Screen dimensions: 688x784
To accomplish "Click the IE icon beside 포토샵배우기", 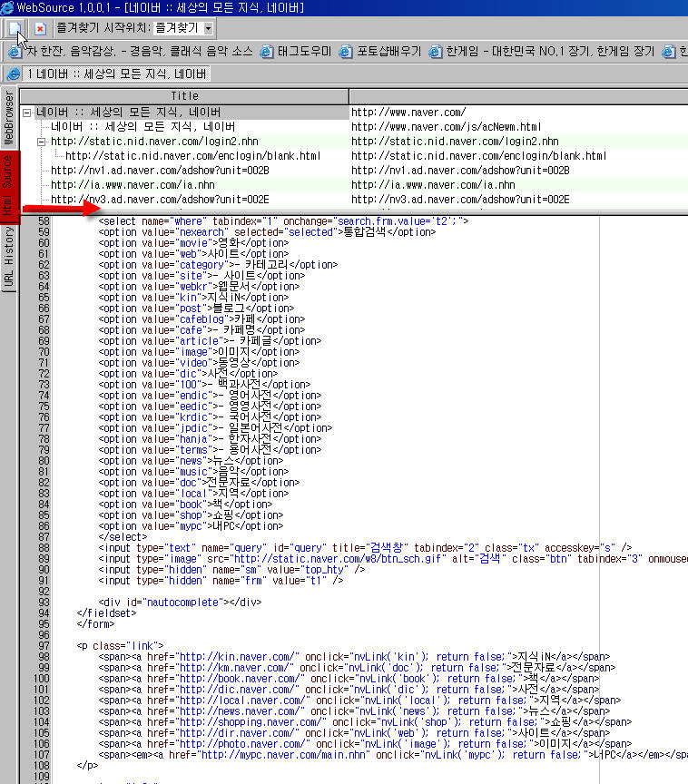I will [346, 52].
